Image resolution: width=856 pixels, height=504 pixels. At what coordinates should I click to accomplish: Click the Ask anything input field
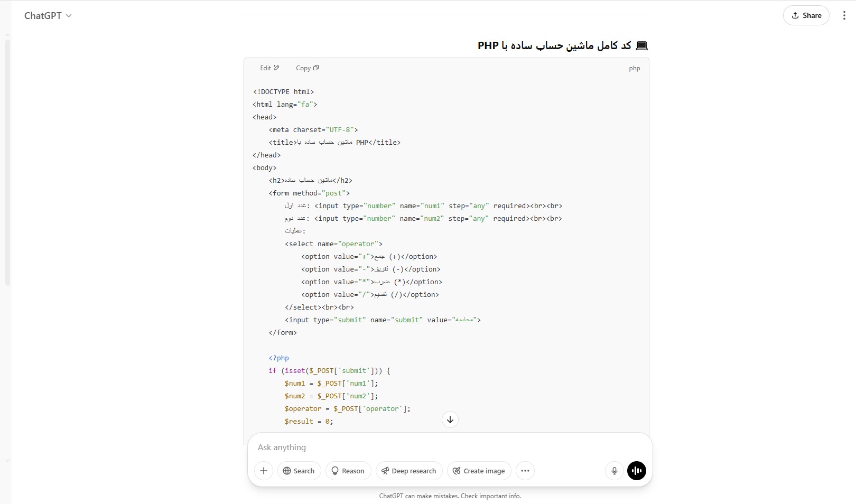(449, 447)
